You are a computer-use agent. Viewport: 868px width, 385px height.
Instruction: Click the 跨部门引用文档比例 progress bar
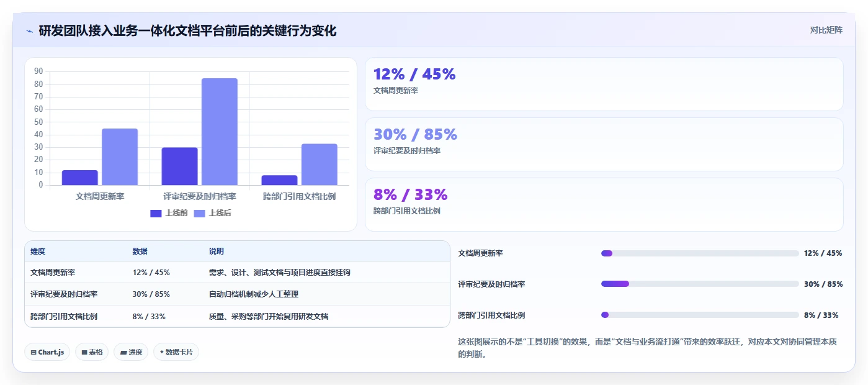click(700, 315)
